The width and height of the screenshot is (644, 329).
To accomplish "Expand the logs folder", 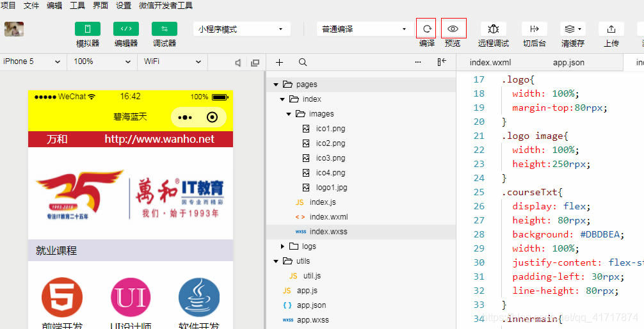I will (282, 246).
